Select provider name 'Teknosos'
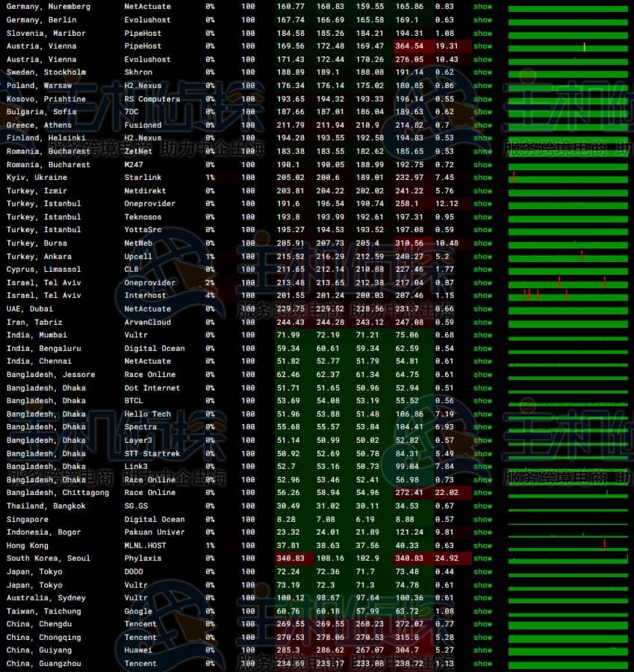 143,217
